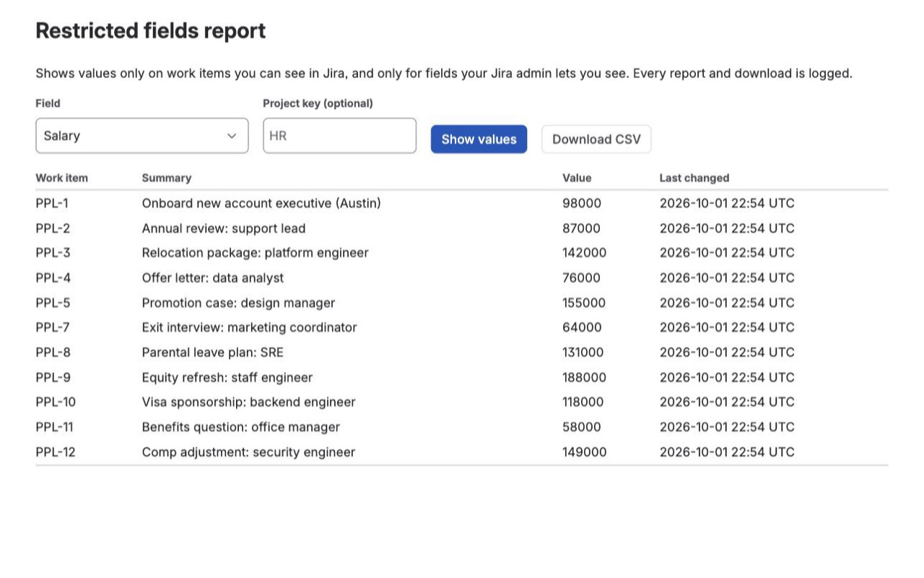Click the salary value 149000

coord(585,452)
